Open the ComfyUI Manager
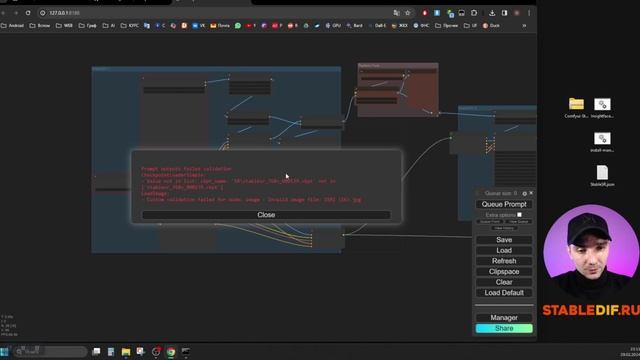640x360 pixels. pos(504,318)
